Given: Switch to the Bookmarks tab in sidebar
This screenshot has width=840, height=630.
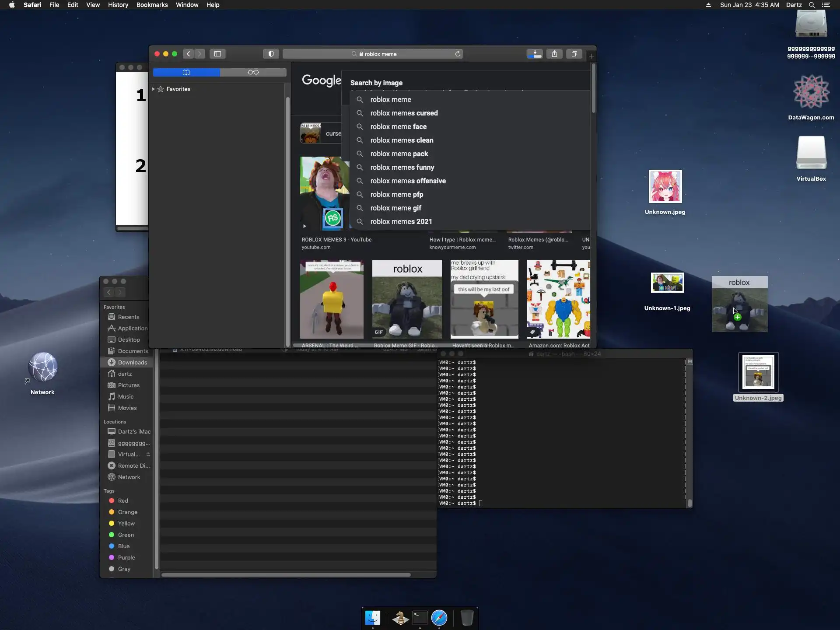Looking at the screenshot, I should 186,72.
